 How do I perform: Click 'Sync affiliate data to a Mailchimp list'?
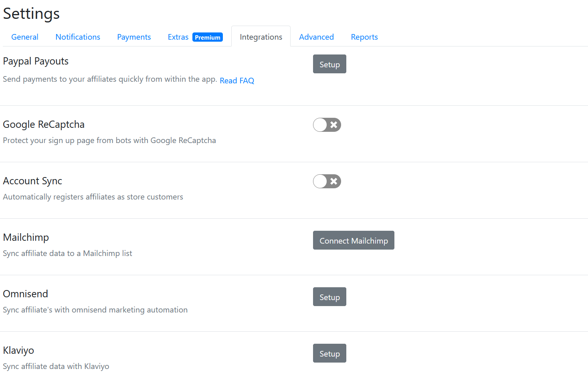coord(67,254)
